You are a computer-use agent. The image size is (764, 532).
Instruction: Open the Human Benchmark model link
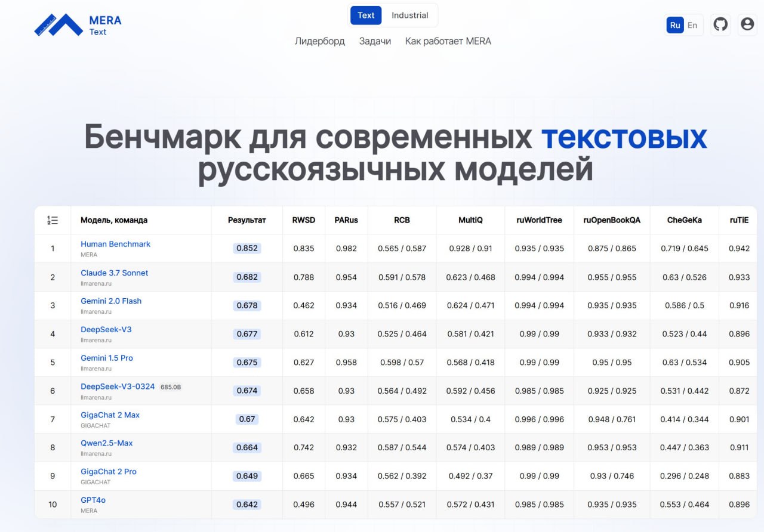click(x=116, y=244)
